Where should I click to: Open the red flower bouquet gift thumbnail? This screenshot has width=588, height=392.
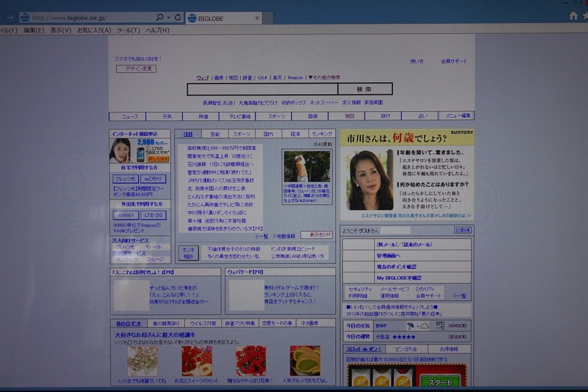[251, 360]
